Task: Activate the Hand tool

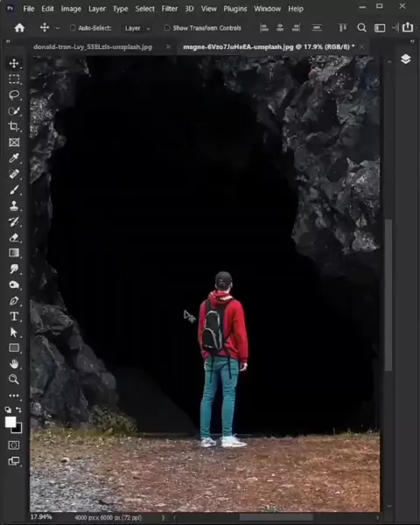Action: (x=14, y=364)
